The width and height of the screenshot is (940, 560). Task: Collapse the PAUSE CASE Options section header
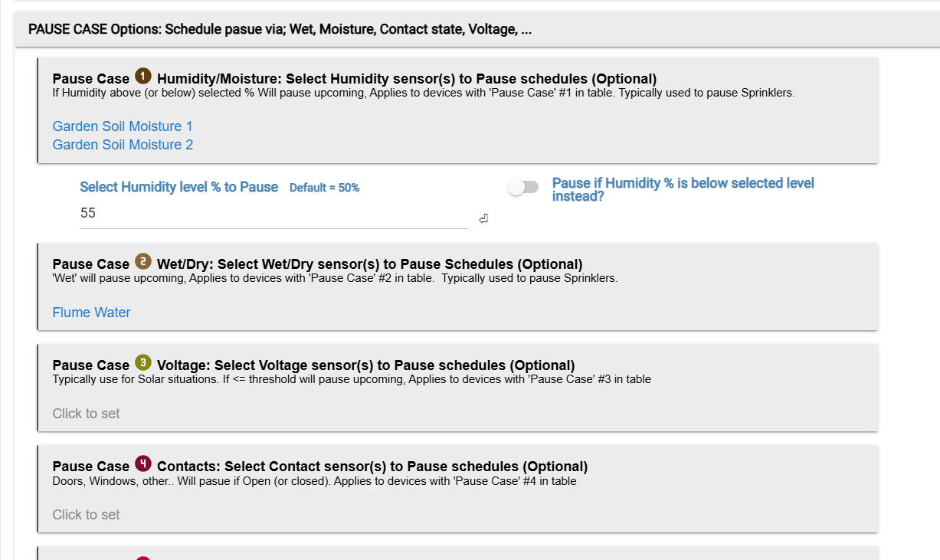280,30
